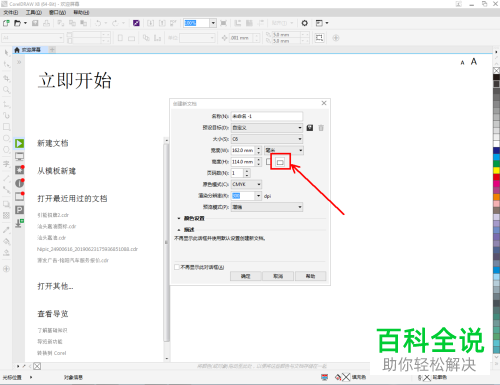
Task: Open the rendering resolution dpi dropdown arrow
Action: 258,196
